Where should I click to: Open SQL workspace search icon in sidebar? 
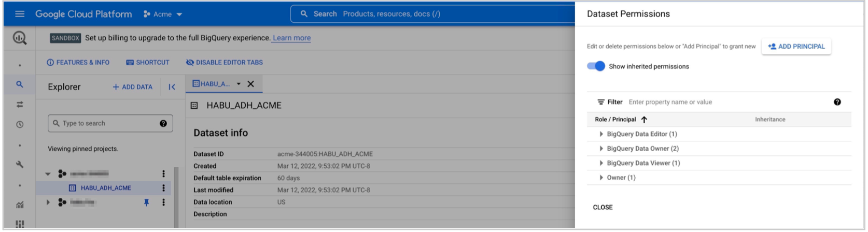coord(20,84)
